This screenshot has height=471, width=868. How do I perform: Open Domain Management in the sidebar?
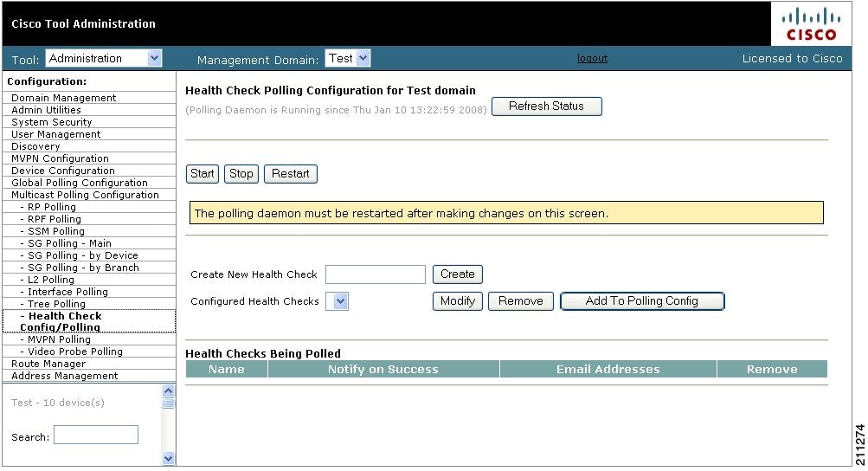[64, 98]
